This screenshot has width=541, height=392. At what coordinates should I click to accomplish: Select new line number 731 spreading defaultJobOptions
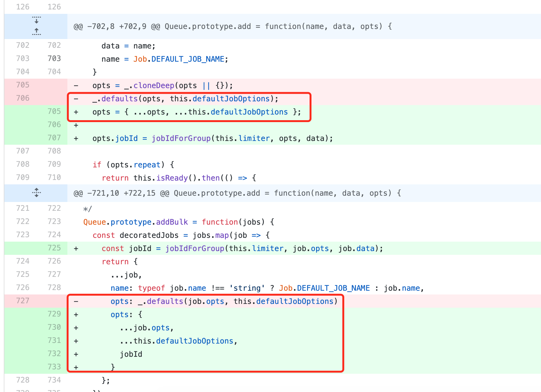point(54,340)
